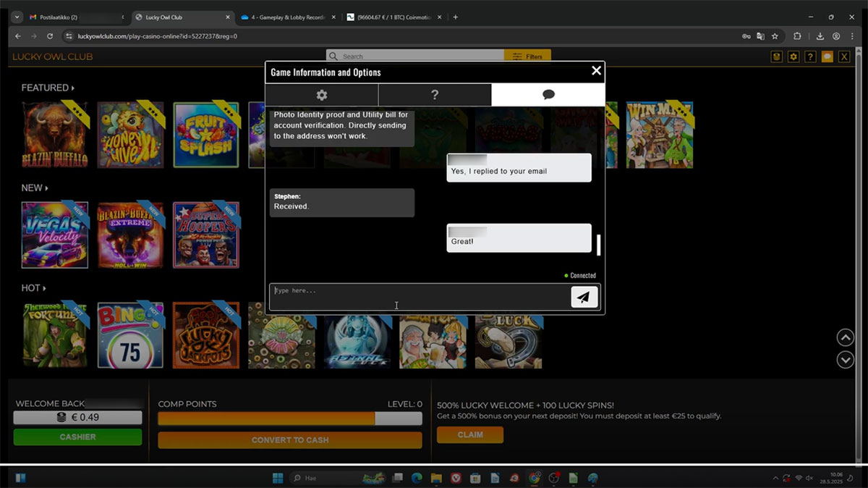Open Task View from the taskbar
Screen dimensions: 868x488
click(396, 478)
